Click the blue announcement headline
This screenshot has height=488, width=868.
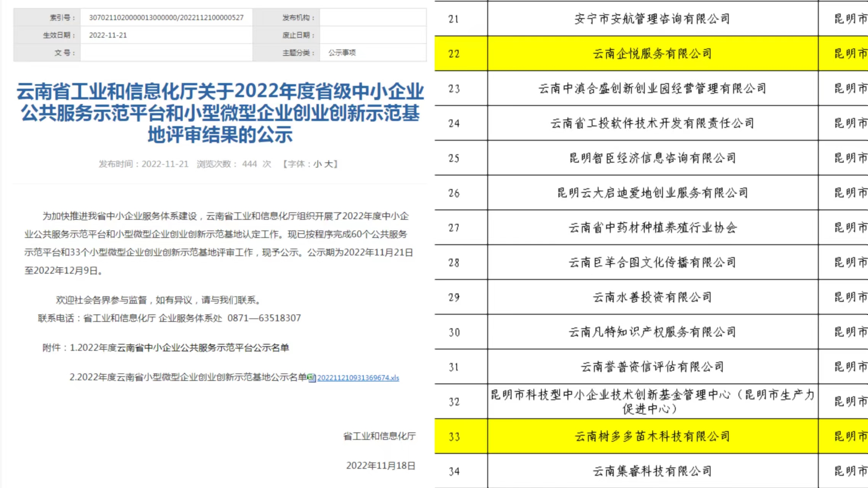(220, 113)
